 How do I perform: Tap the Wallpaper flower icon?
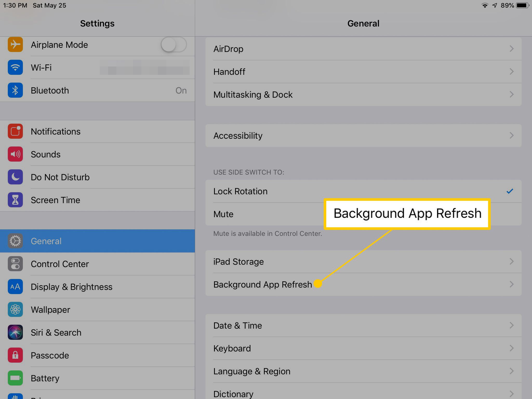15,310
